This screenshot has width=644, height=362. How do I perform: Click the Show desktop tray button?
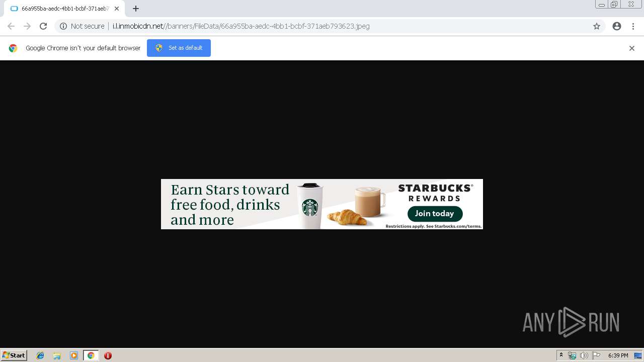pos(638,355)
